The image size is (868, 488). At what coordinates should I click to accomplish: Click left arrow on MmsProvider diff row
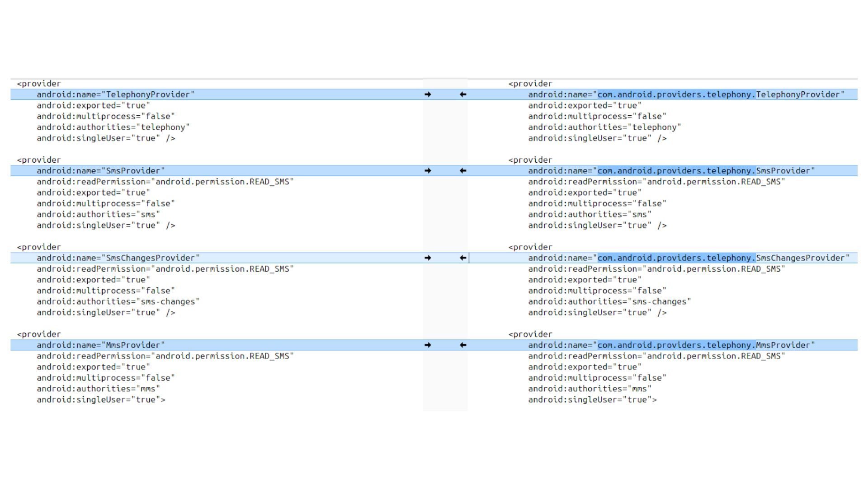pyautogui.click(x=463, y=345)
